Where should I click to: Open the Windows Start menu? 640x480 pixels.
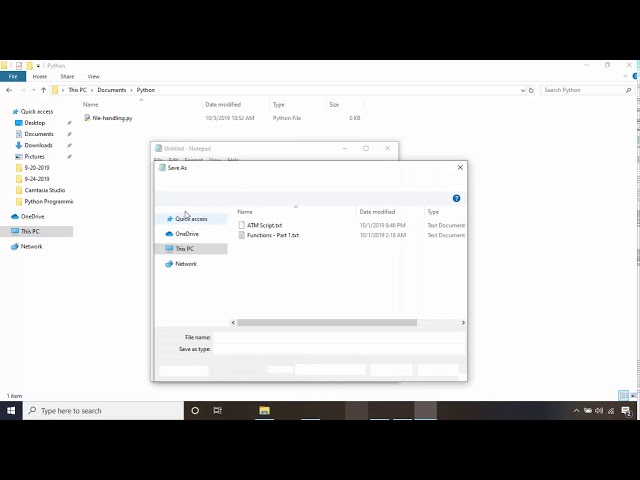coord(11,411)
